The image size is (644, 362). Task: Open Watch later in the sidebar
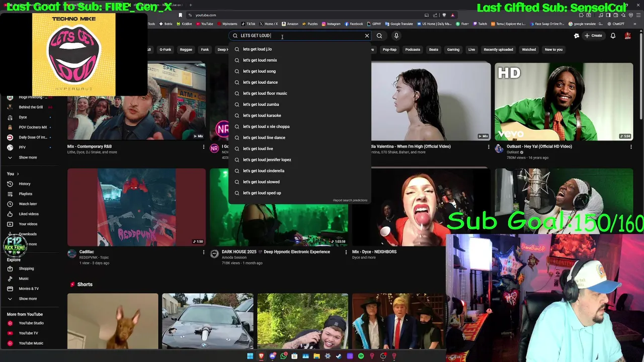[28, 204]
